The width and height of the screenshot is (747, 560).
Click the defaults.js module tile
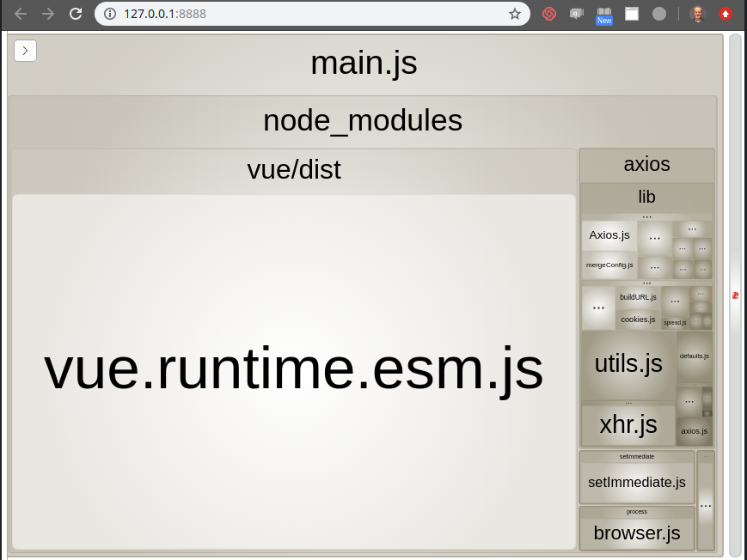694,356
